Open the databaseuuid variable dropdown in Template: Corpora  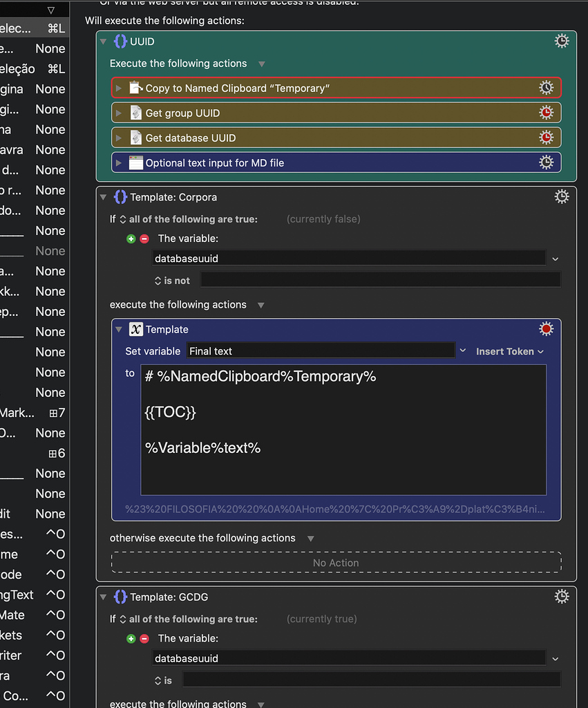[556, 259]
